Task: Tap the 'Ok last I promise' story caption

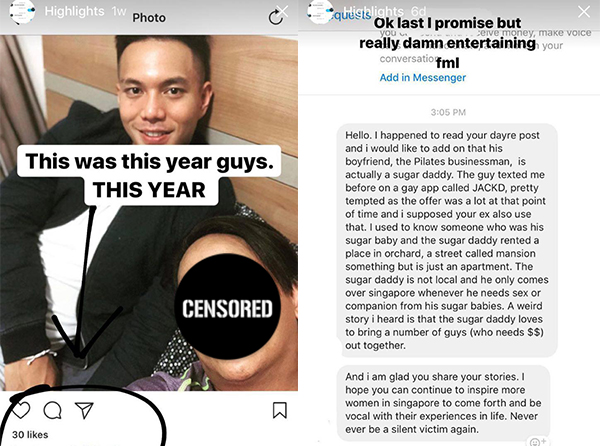Action: (x=447, y=43)
